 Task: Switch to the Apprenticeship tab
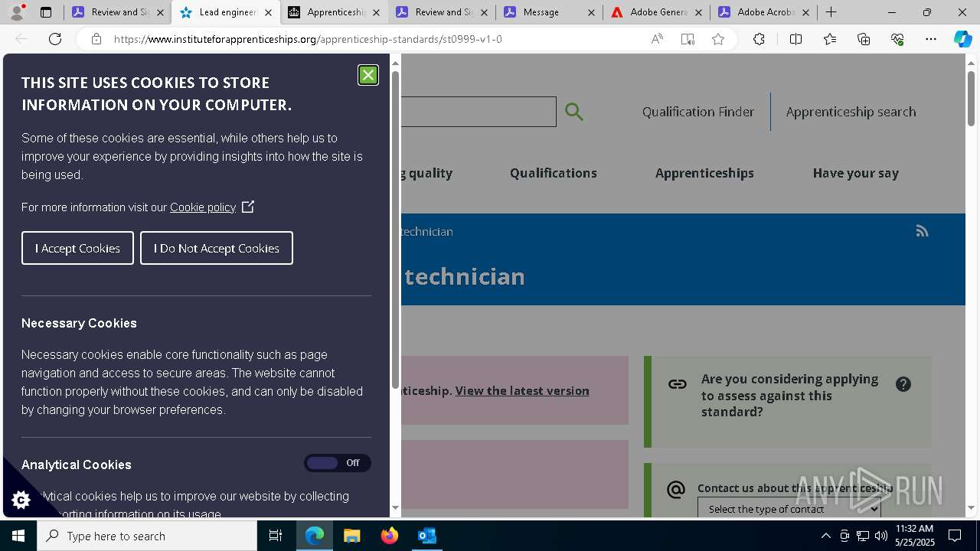pos(334,12)
